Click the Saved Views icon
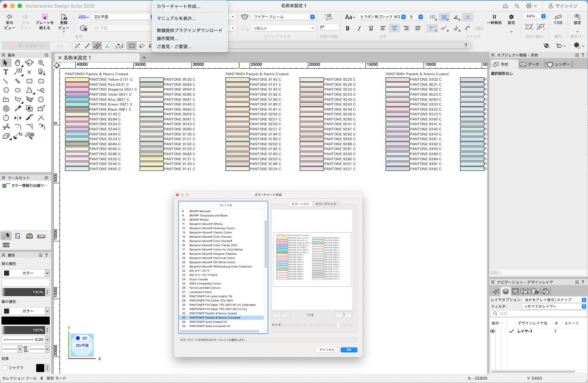This screenshot has height=383, width=588. tap(64, 17)
